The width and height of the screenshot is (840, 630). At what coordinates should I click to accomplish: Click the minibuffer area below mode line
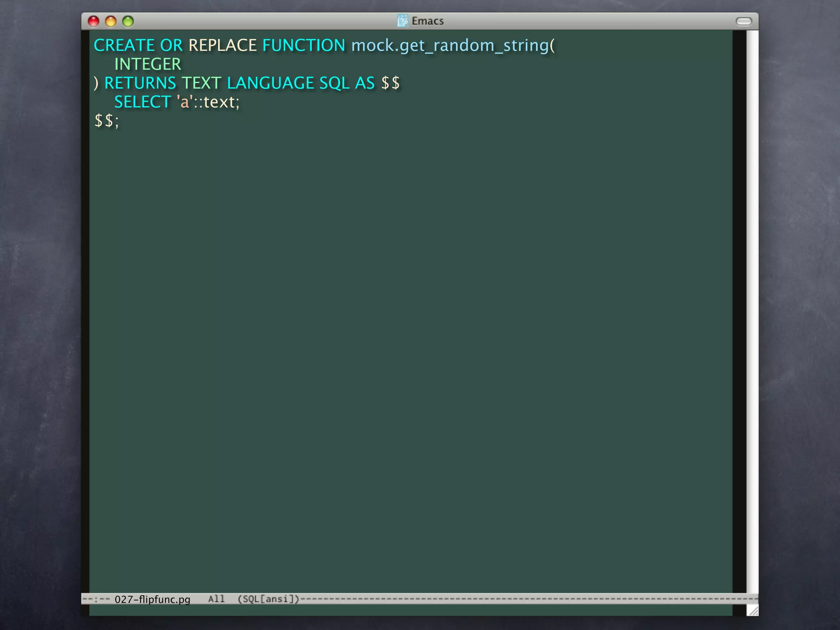click(x=411, y=610)
